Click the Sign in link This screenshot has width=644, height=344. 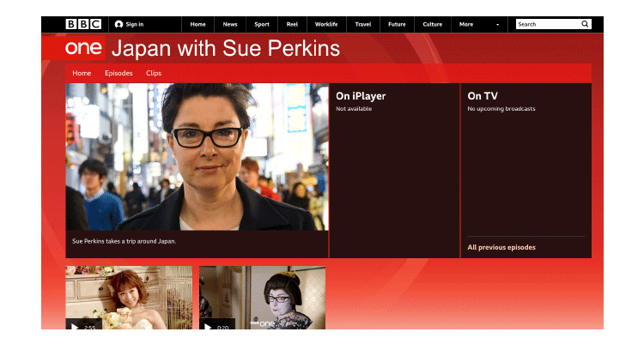click(135, 24)
